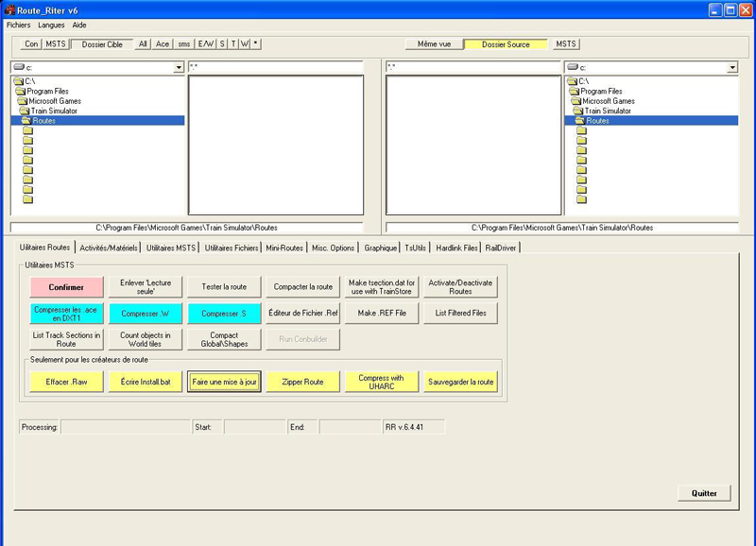756x546 pixels.
Task: Click the Quitter button
Action: click(x=704, y=493)
